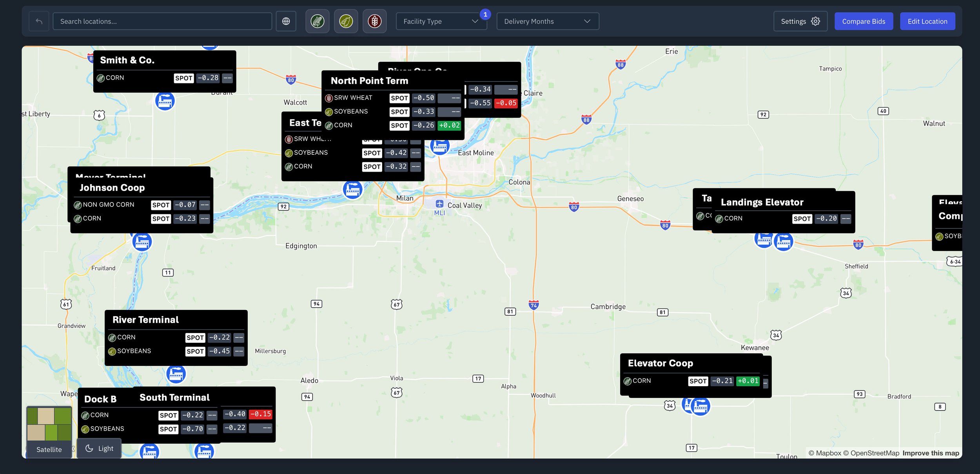Click SPOT on River Terminal SOYBEANS row
Screen dimensions: 980x474
[x=195, y=351]
